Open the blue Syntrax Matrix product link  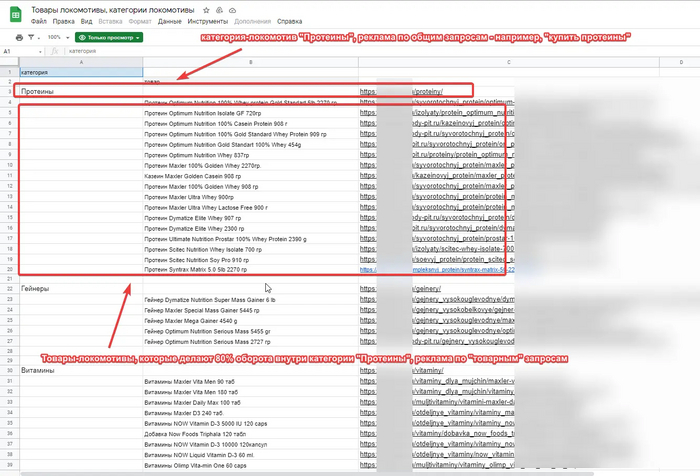(x=437, y=270)
